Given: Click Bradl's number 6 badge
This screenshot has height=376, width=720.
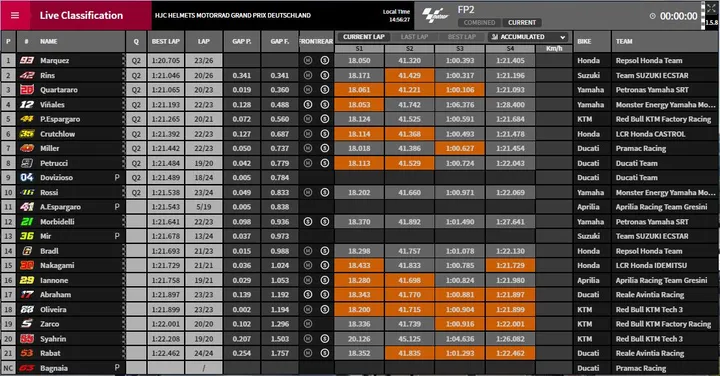Looking at the screenshot, I should [27, 251].
